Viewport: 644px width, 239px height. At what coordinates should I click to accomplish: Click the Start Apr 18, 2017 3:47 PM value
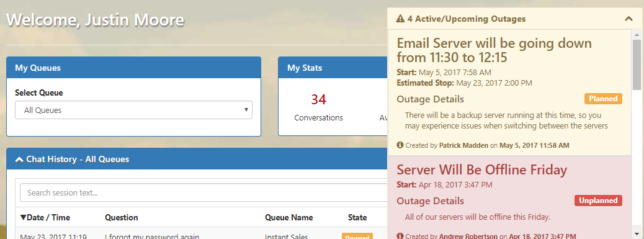tap(455, 185)
